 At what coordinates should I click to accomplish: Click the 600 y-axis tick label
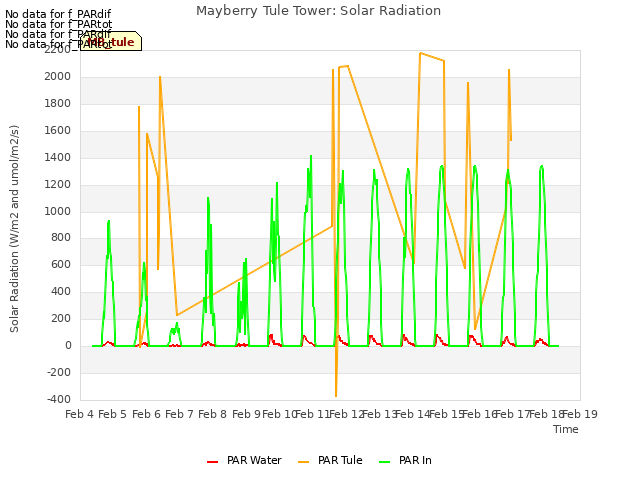61,264
